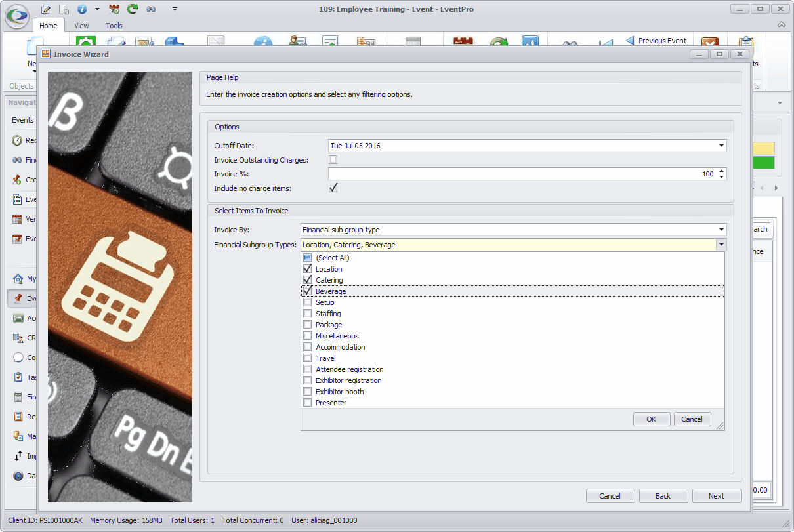Click the Invoice Wizard title bar icon

tap(45, 54)
